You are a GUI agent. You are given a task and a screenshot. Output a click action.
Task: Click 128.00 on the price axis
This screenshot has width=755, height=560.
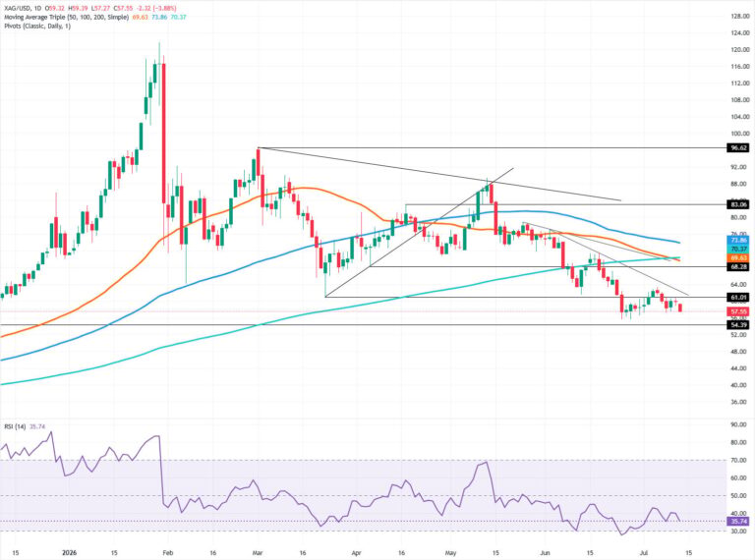(739, 16)
